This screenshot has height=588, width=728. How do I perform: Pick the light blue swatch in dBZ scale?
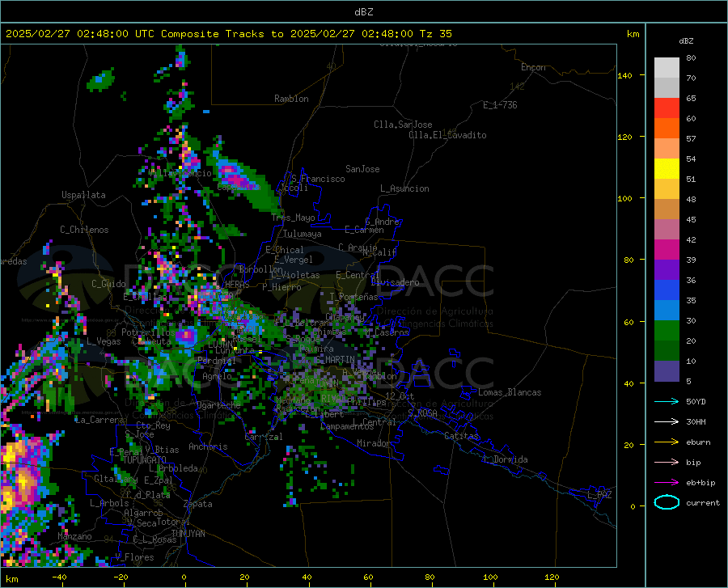667,311
